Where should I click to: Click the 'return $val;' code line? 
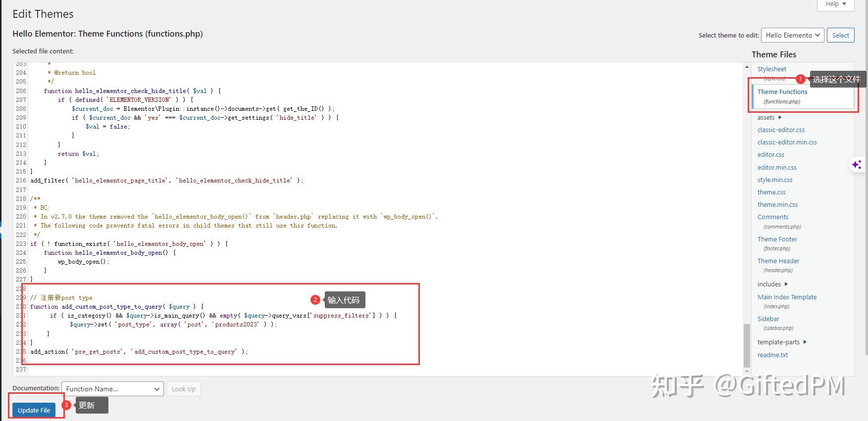click(x=78, y=154)
